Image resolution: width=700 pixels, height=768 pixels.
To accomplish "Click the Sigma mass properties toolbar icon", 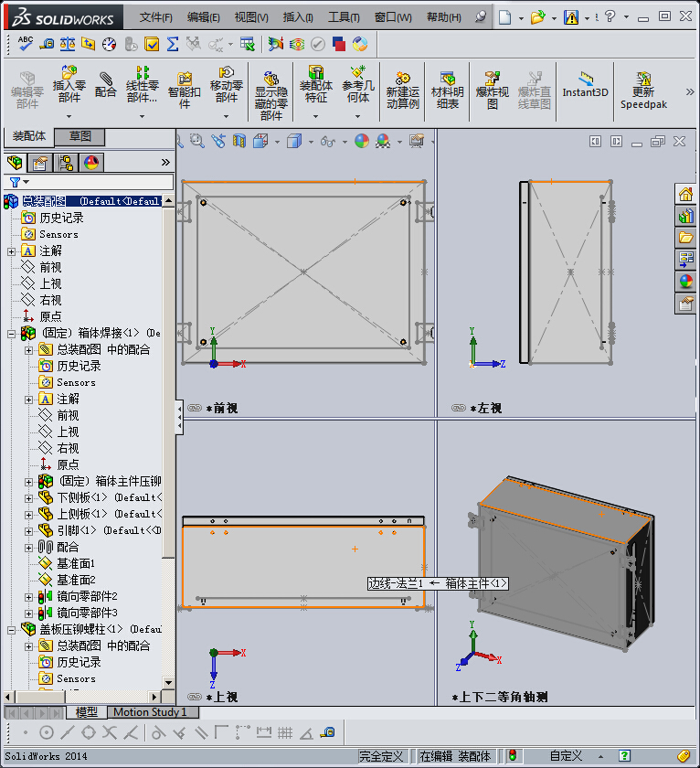I will coord(172,43).
